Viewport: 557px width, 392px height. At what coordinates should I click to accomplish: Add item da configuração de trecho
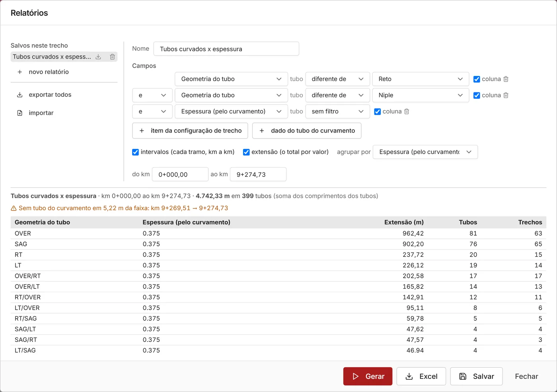click(x=190, y=131)
